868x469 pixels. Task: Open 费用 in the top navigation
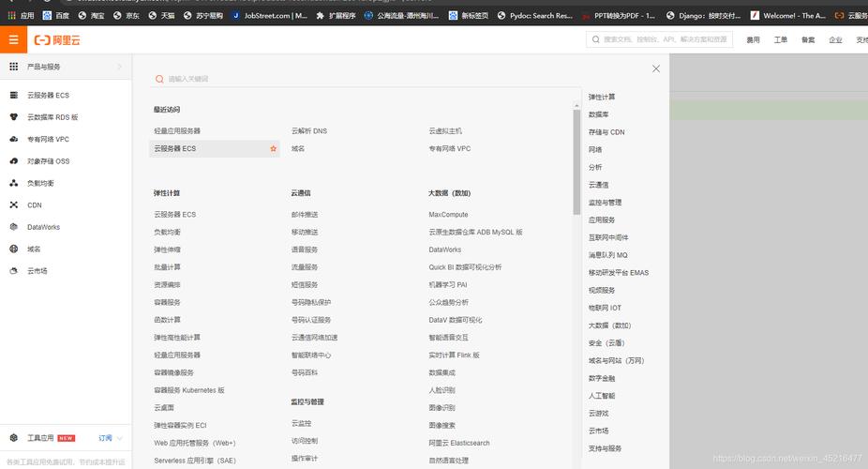coord(753,40)
